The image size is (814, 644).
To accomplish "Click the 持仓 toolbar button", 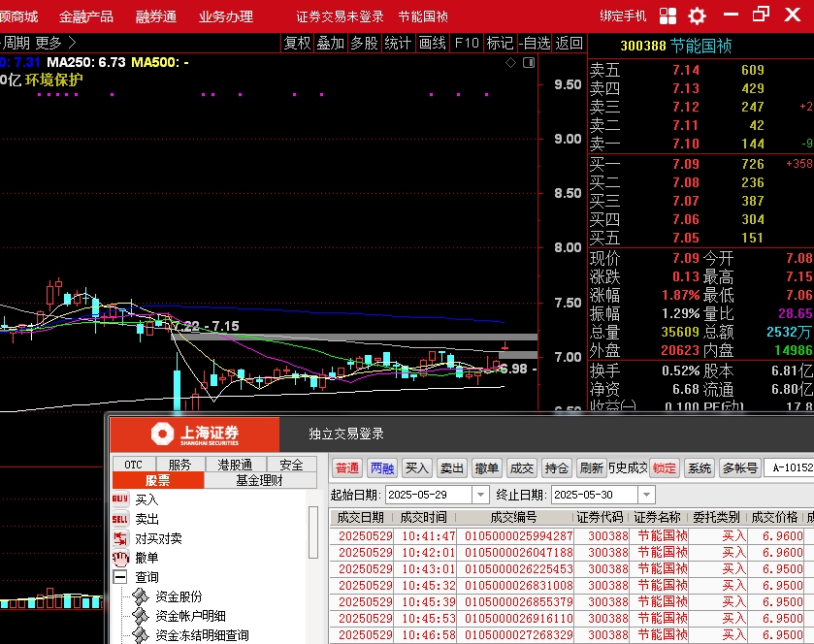I will (x=557, y=468).
